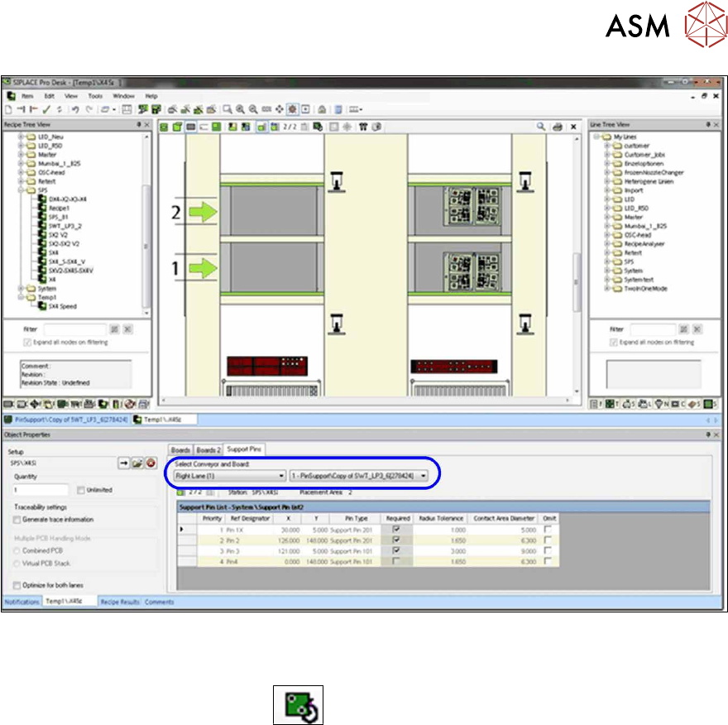Switch to the PinSupport\Copy of SWT_LP3_6 document tab
728x725 pixels.
[66, 420]
